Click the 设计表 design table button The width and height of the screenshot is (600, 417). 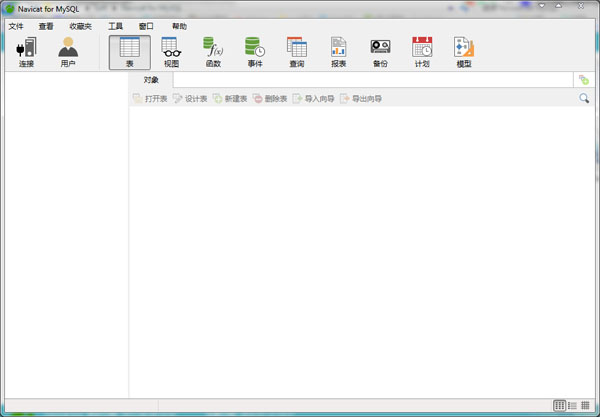[x=190, y=99]
